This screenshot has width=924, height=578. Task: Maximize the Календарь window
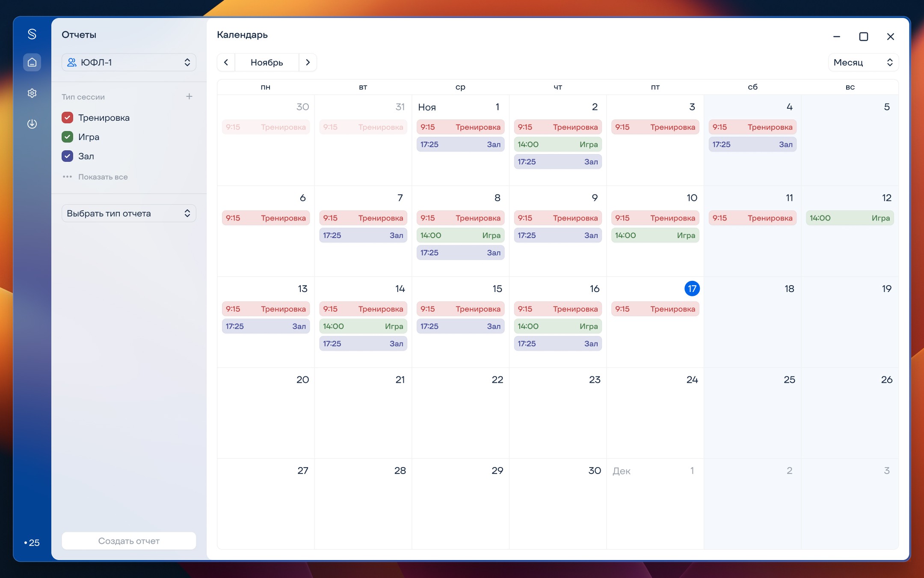(x=864, y=37)
